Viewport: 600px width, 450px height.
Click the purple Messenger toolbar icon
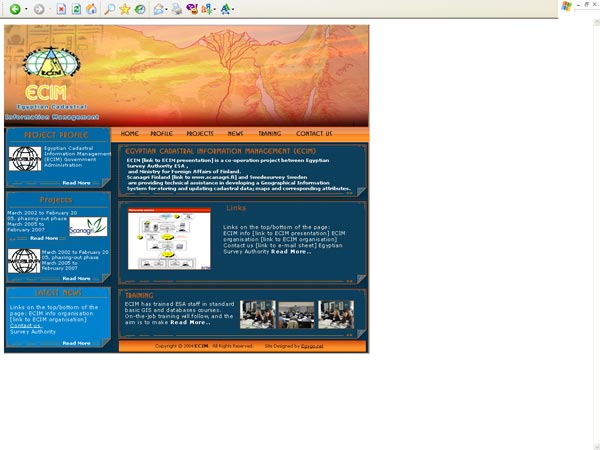192,9
